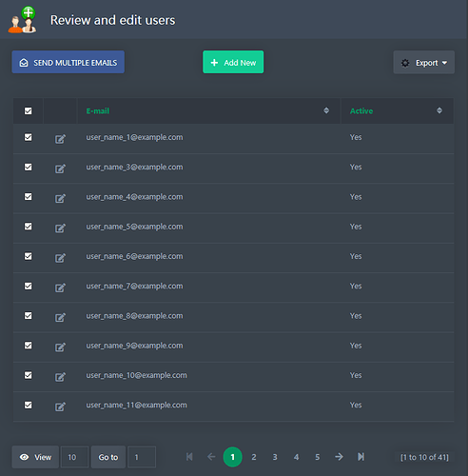468x476 pixels.
Task: Open the Export dropdown
Action: click(x=424, y=63)
